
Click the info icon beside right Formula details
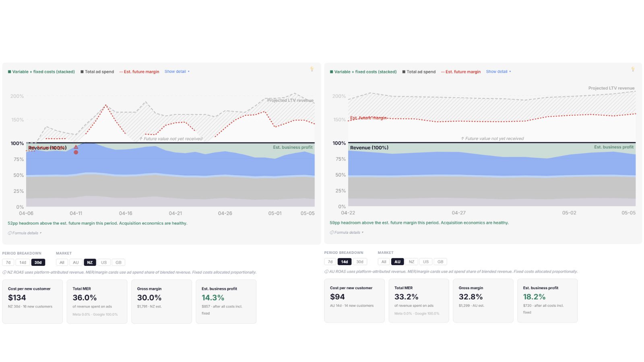(332, 232)
